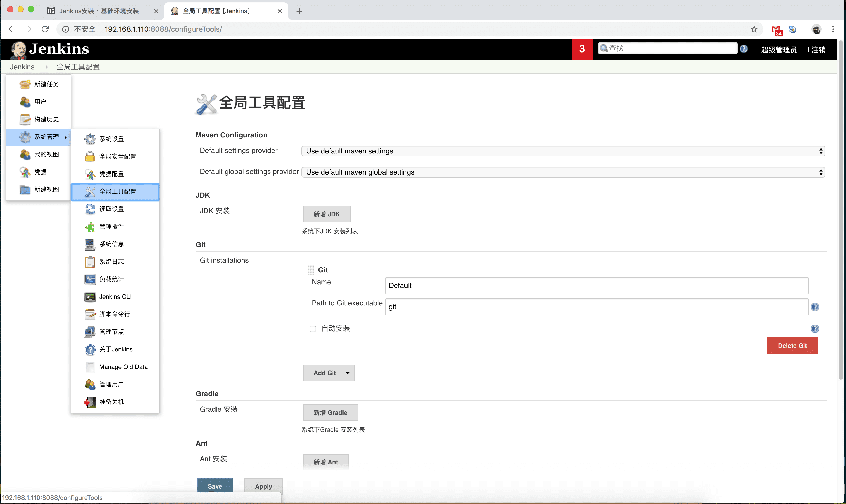Click the blue Save button
Screen dimensions: 846x504
(x=215, y=486)
